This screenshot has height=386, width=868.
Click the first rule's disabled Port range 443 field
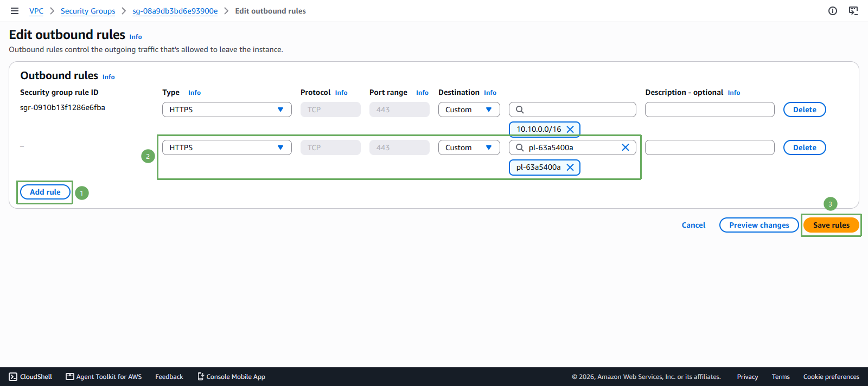(399, 110)
